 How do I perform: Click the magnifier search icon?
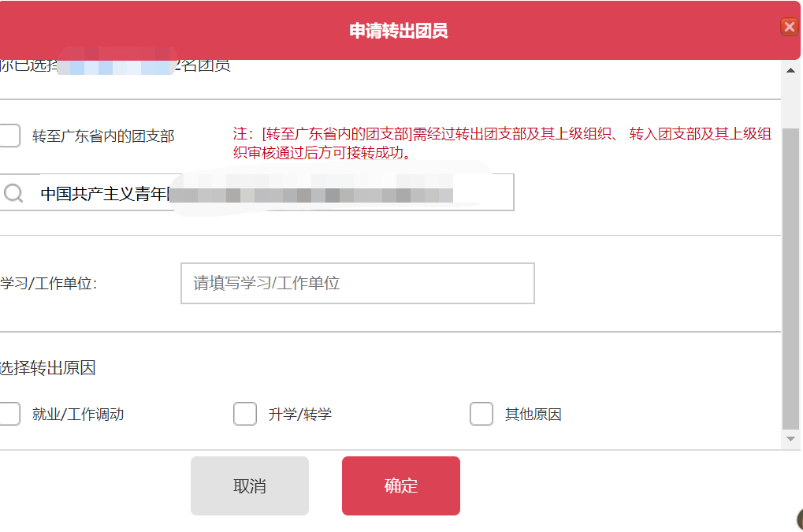click(x=13, y=193)
